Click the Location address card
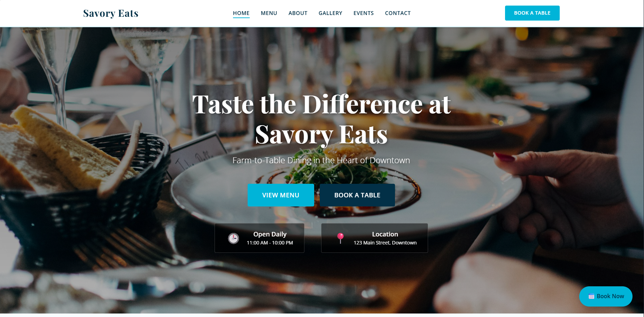The image size is (644, 317). tap(374, 238)
